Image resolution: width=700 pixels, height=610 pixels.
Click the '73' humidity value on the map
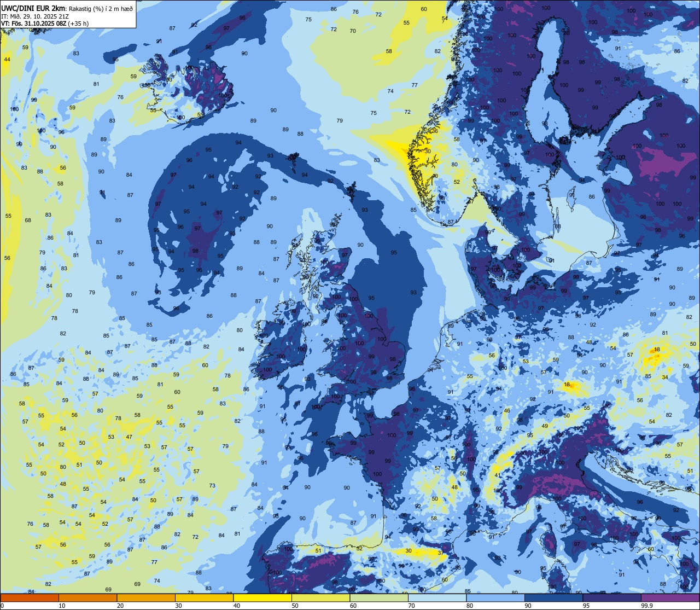(x=212, y=486)
